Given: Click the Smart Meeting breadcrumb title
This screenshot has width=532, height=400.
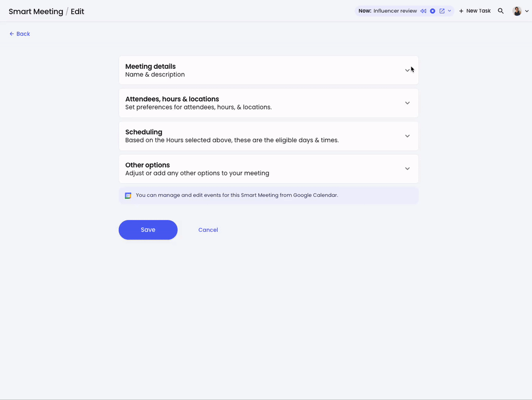Looking at the screenshot, I should [x=36, y=12].
